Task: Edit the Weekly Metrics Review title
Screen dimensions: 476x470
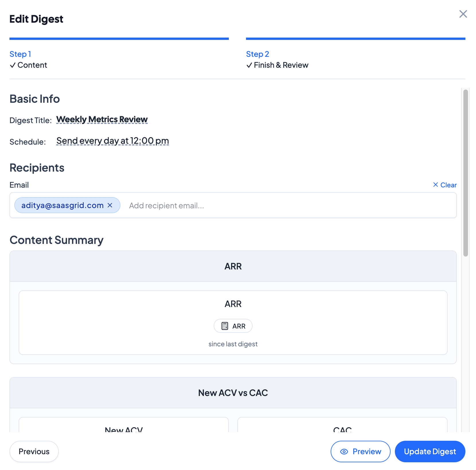Action: point(102,119)
